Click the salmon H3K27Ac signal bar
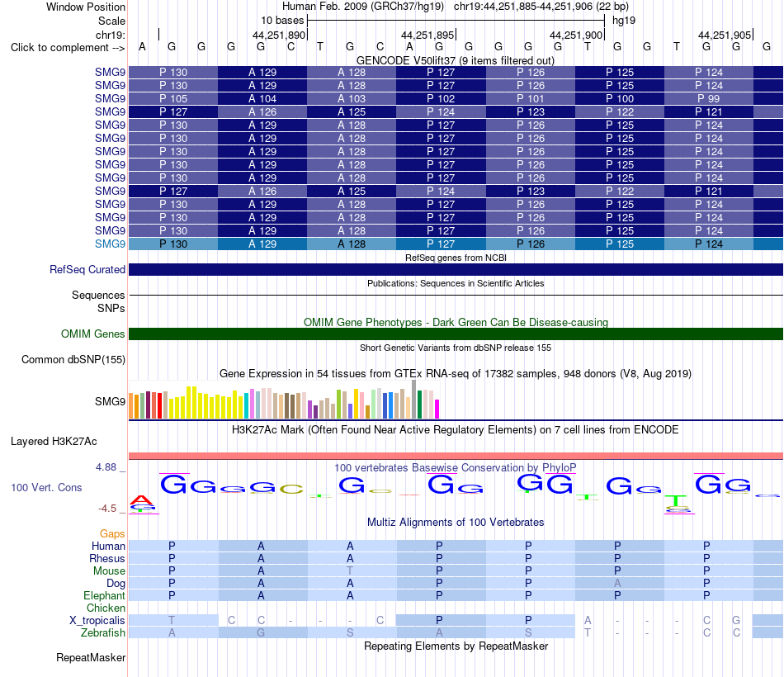The height and width of the screenshot is (677, 784). pyautogui.click(x=456, y=456)
